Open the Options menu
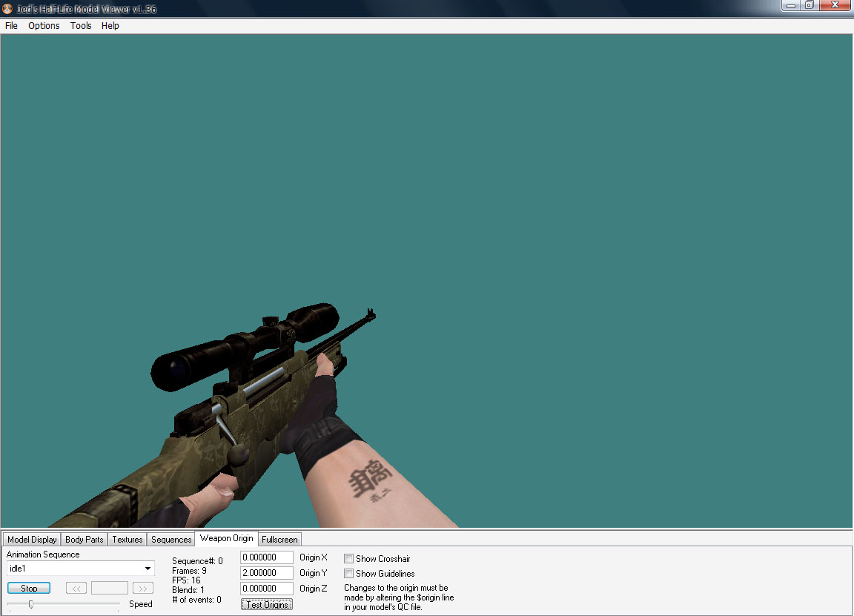The height and width of the screenshot is (616, 854). (x=44, y=26)
